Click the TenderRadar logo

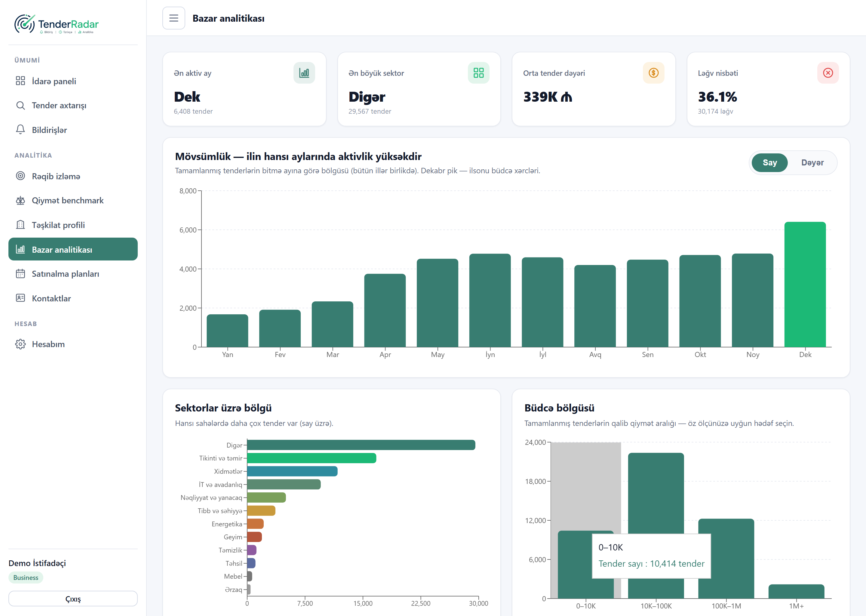57,24
